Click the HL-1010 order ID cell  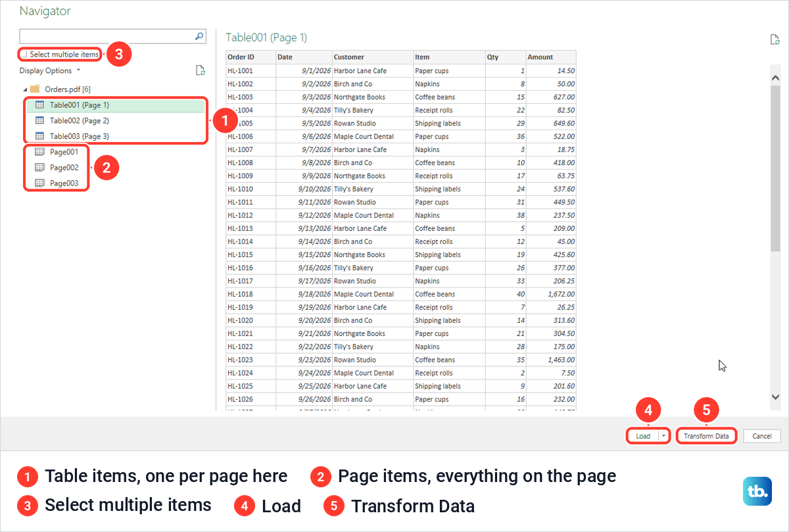pyautogui.click(x=251, y=189)
